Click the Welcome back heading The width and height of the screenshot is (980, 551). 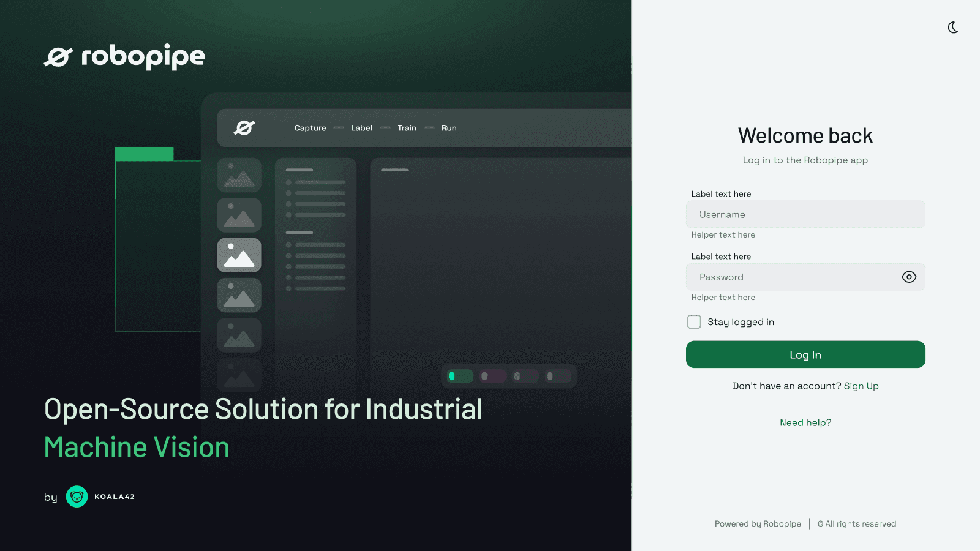tap(805, 136)
